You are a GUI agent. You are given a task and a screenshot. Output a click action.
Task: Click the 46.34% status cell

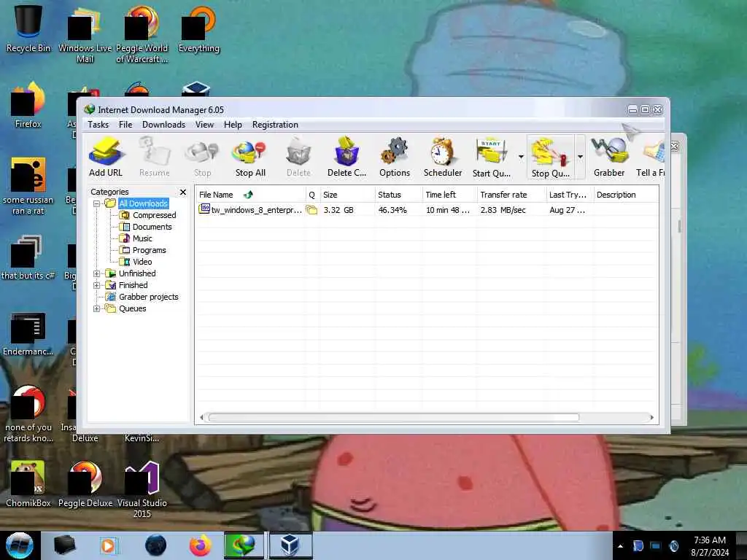(x=392, y=210)
